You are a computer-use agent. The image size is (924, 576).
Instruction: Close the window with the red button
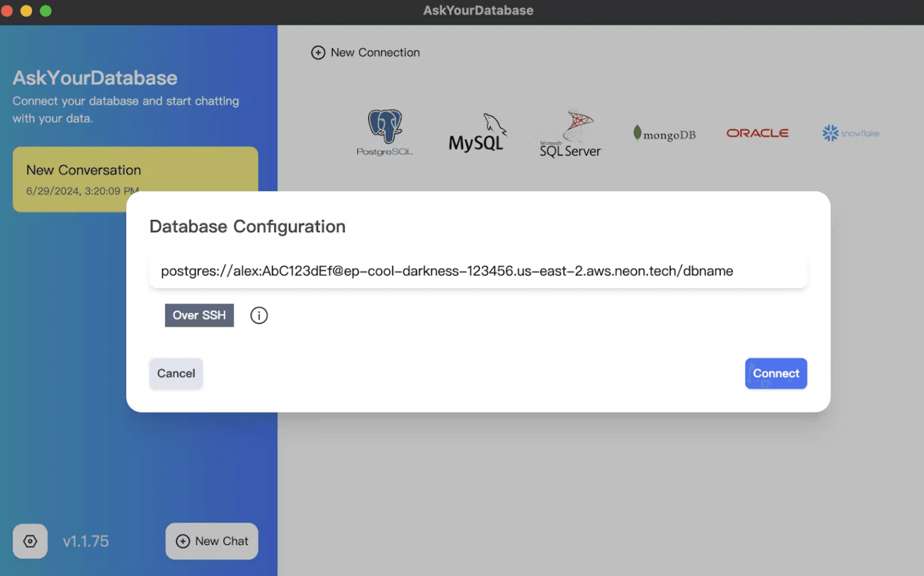pyautogui.click(x=7, y=11)
